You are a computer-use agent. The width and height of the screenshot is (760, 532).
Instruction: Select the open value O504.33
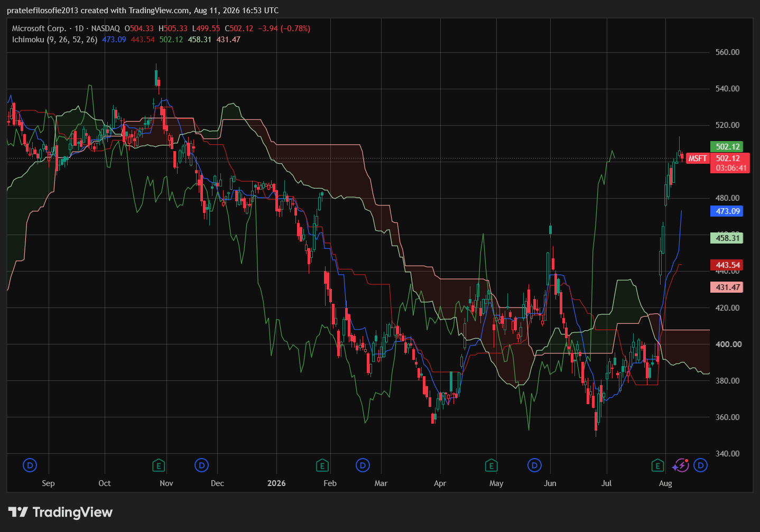pyautogui.click(x=139, y=29)
